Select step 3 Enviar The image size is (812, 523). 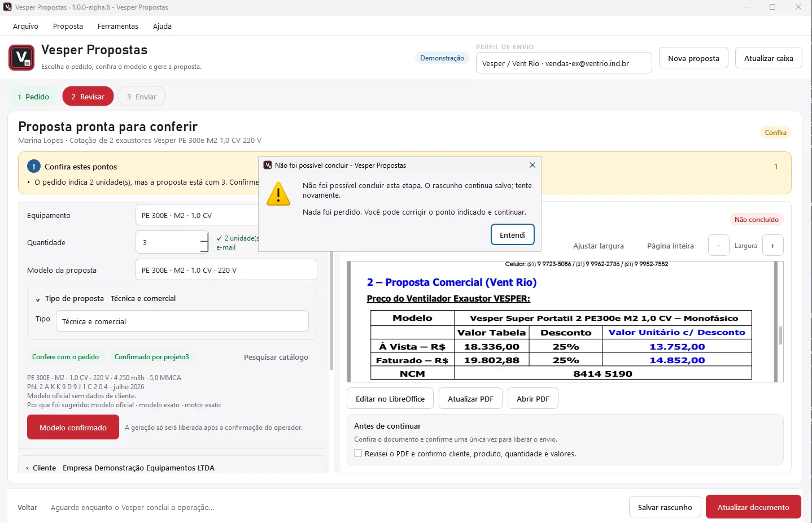coord(141,97)
